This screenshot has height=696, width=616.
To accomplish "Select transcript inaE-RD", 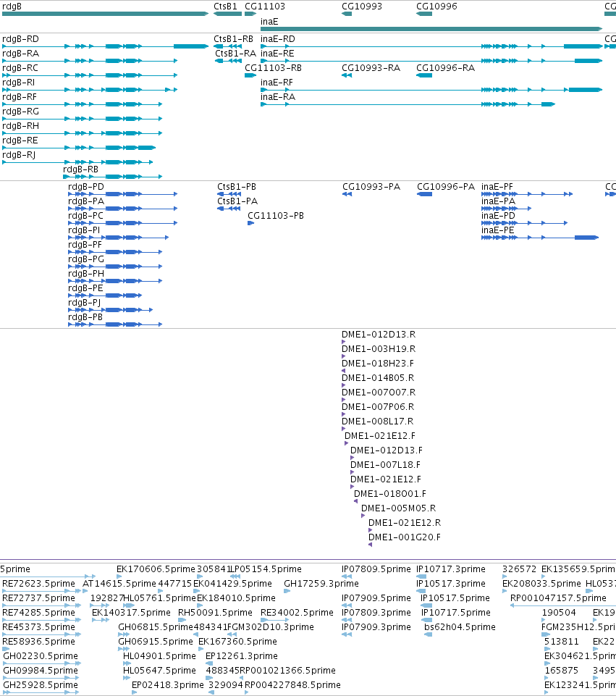I will click(278, 39).
